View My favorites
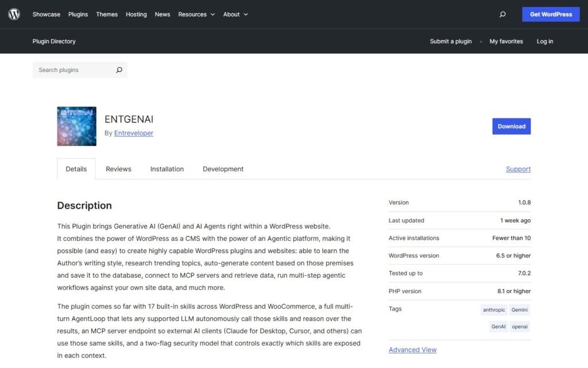This screenshot has width=588, height=368. [x=506, y=41]
